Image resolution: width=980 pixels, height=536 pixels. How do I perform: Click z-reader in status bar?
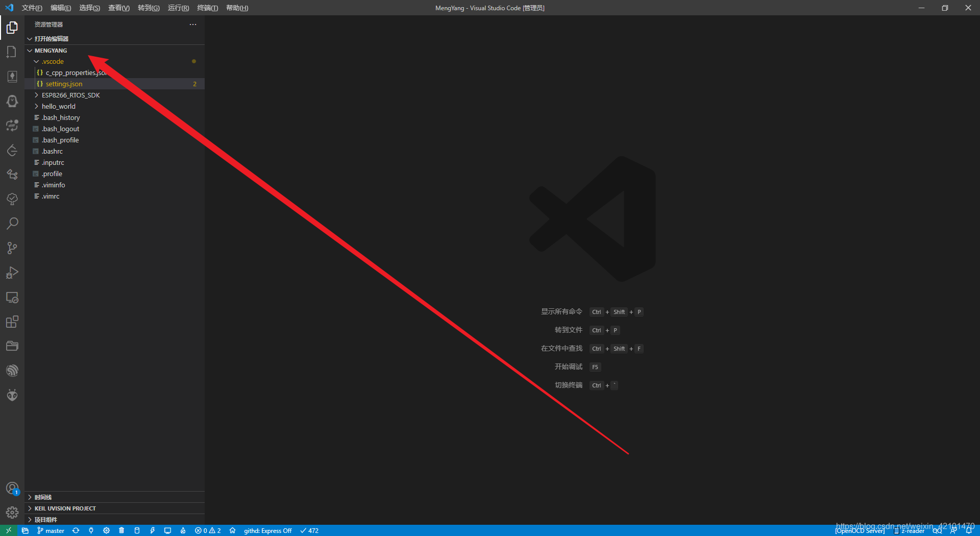pos(909,531)
